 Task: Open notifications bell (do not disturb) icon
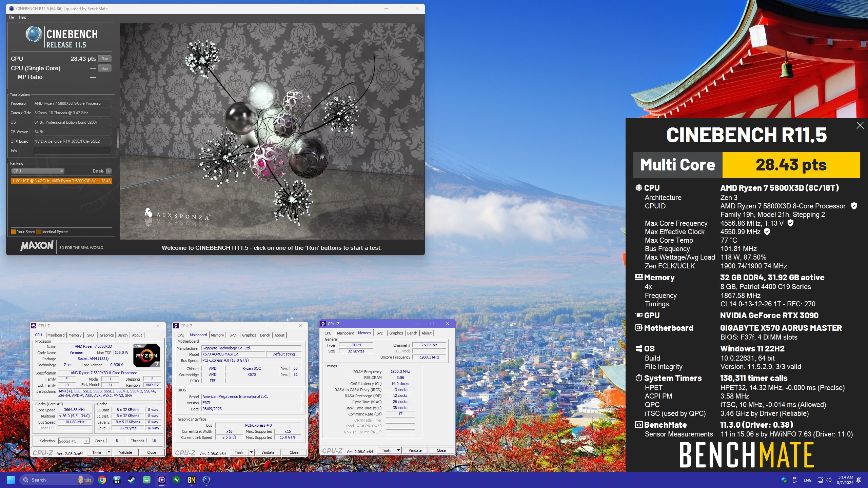click(x=859, y=480)
